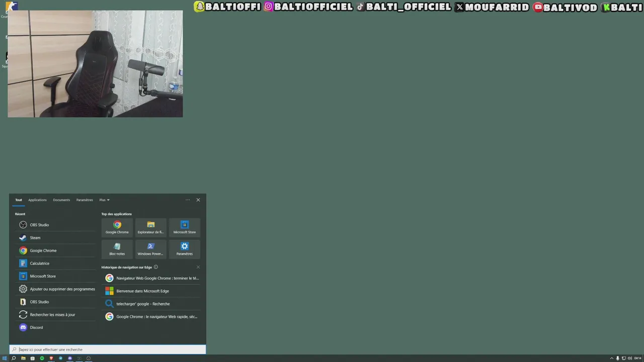Open Brave browser from the taskbar
The image size is (644, 362).
(x=51, y=358)
